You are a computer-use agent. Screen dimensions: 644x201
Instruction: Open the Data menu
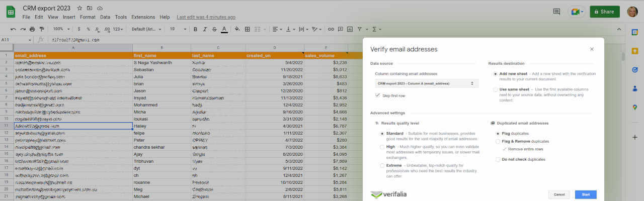[105, 17]
